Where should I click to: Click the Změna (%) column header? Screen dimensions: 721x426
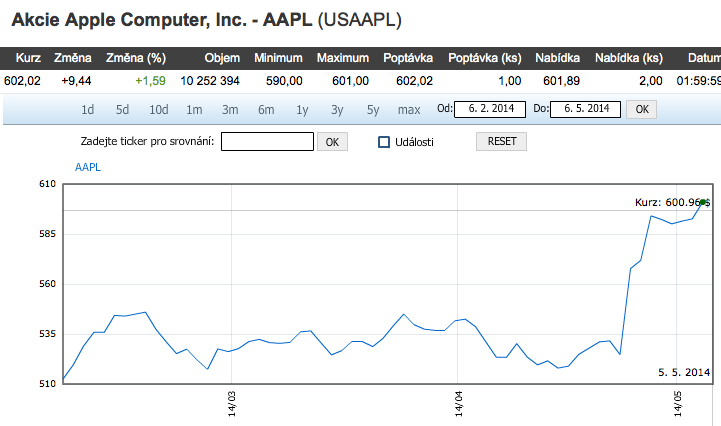[136, 58]
